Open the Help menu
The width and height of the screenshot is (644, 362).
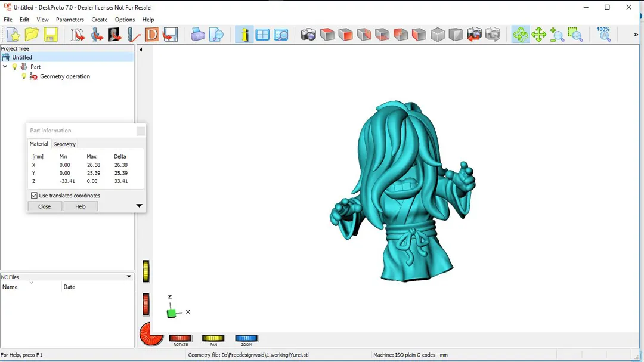(148, 20)
